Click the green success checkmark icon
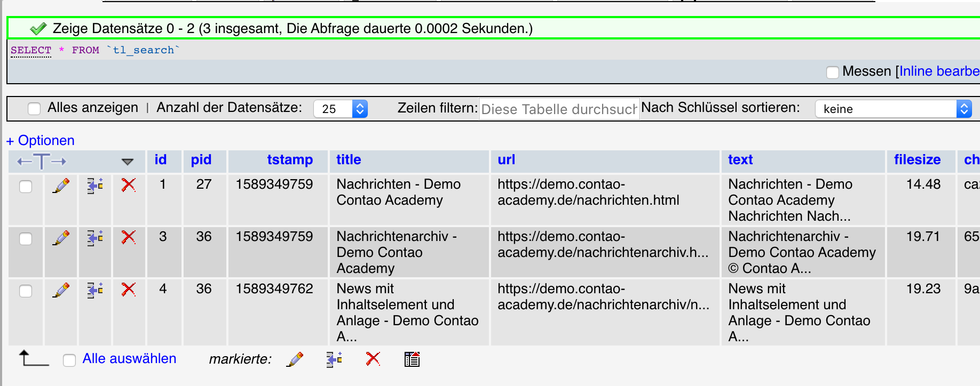The image size is (980, 386). tap(38, 28)
